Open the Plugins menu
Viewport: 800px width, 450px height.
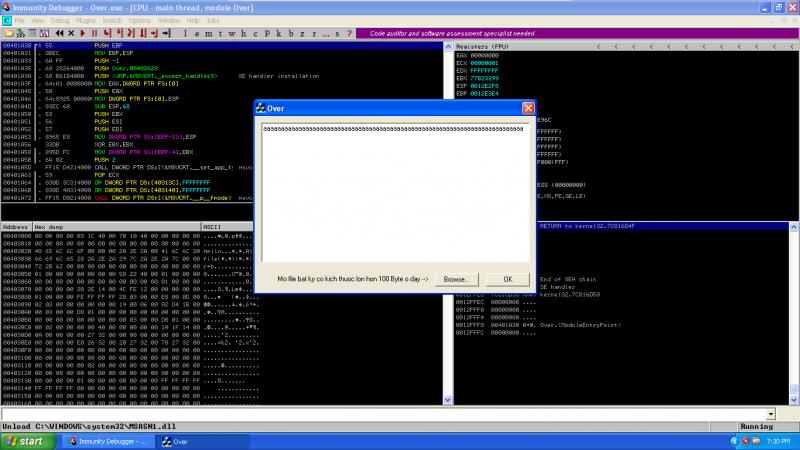point(86,20)
